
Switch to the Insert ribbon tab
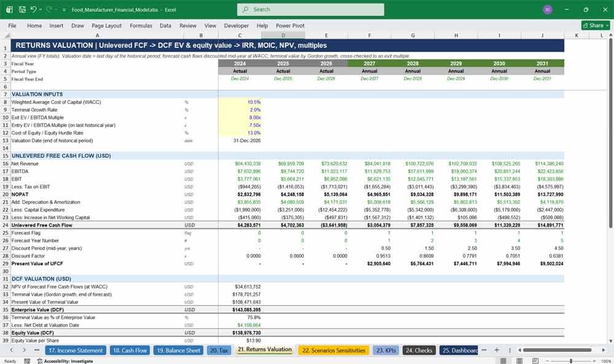(56, 25)
